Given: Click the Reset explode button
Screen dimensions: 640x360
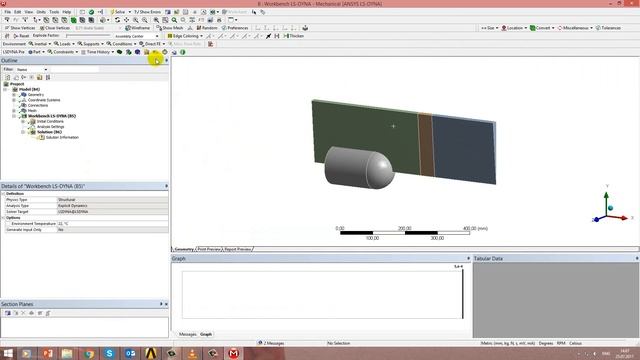Looking at the screenshot, I should click(x=21, y=36).
